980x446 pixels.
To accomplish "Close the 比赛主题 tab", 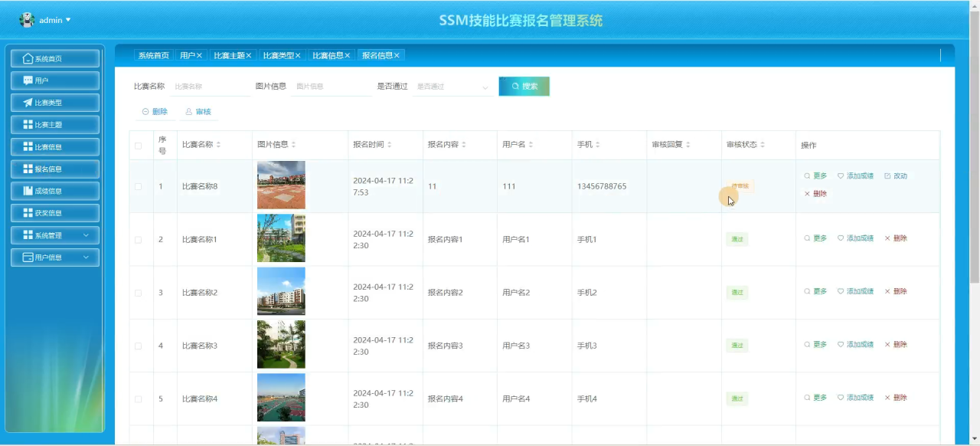I will click(248, 55).
